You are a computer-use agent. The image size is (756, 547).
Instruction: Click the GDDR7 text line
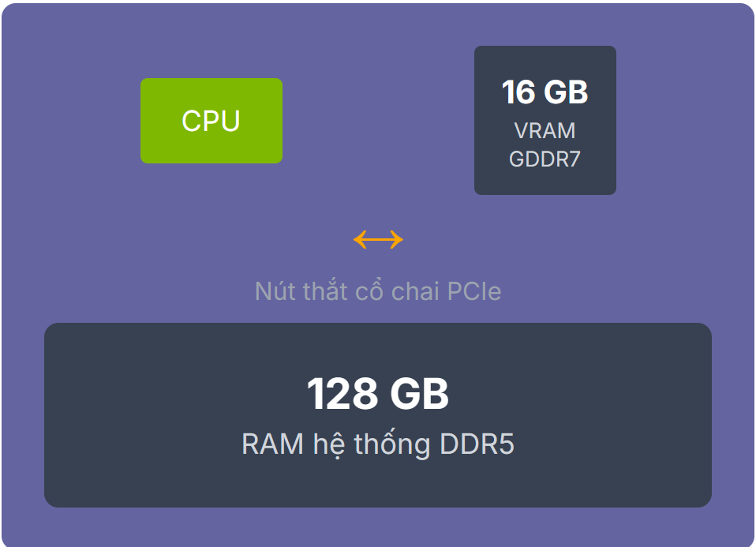(x=545, y=159)
